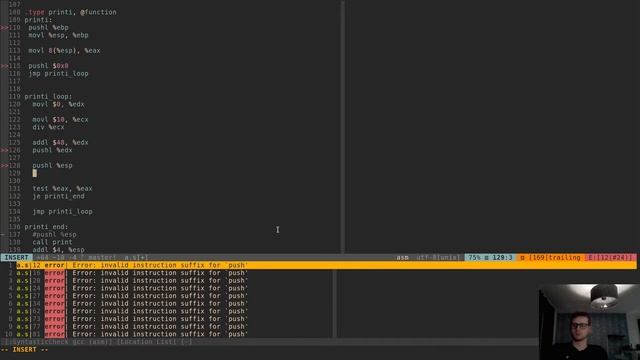Place cursor on 'printi_loop:' label line
This screenshot has height=360, width=640.
pos(48,97)
